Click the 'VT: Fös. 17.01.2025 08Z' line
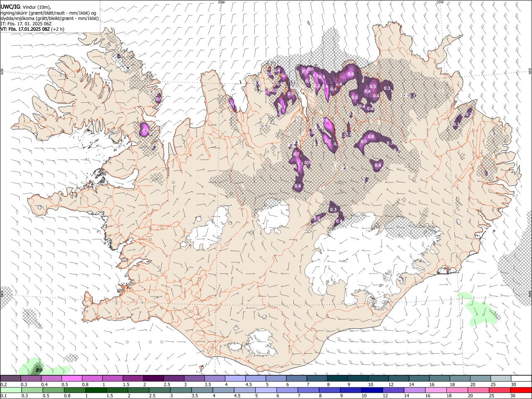The height and width of the screenshot is (399, 532). click(25, 29)
